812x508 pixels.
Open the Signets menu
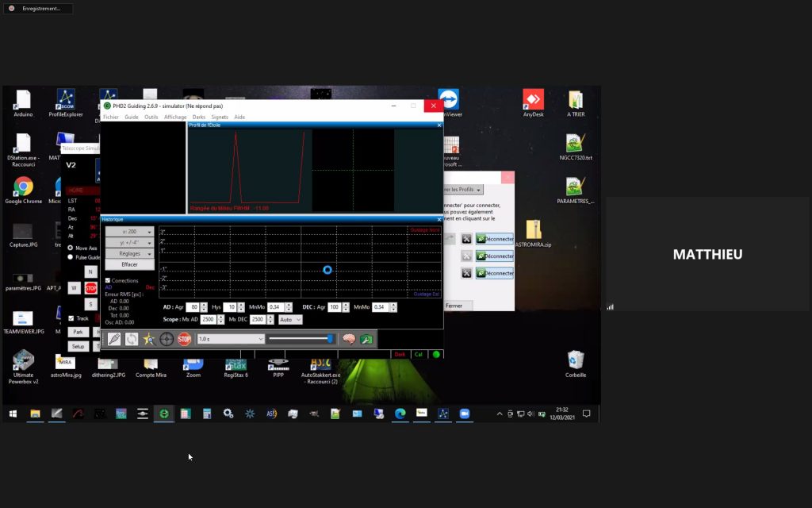tap(220, 117)
